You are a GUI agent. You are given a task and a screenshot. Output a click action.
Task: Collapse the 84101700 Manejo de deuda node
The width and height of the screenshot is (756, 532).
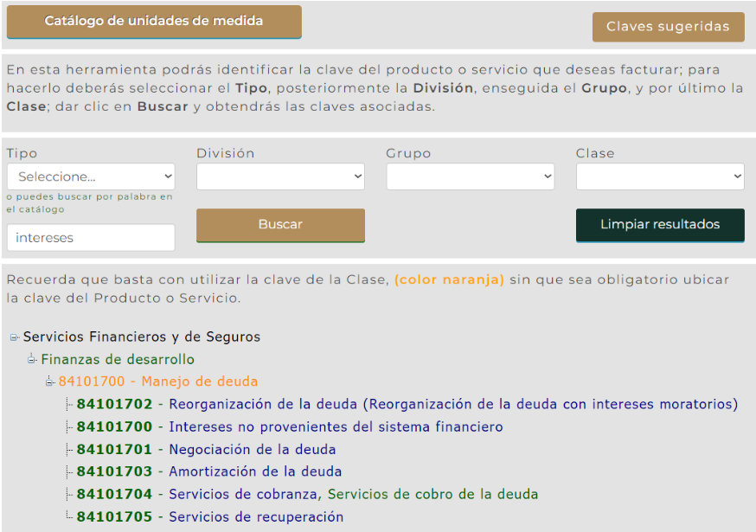(x=50, y=382)
